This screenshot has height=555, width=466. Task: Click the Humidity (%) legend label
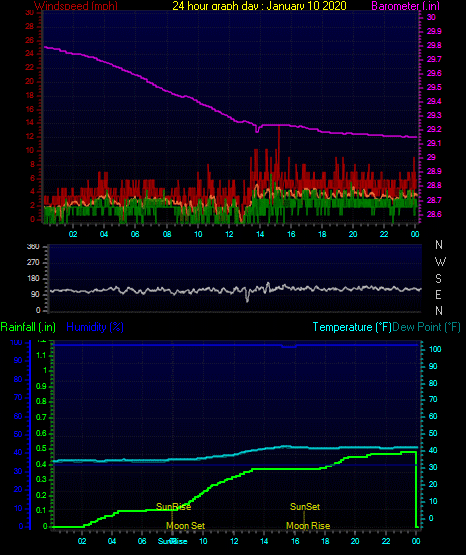click(x=95, y=327)
